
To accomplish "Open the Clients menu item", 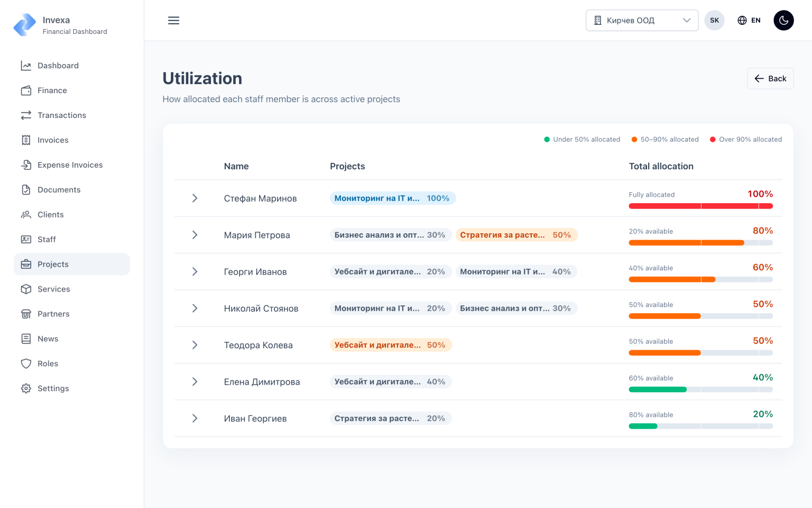I will point(72,215).
